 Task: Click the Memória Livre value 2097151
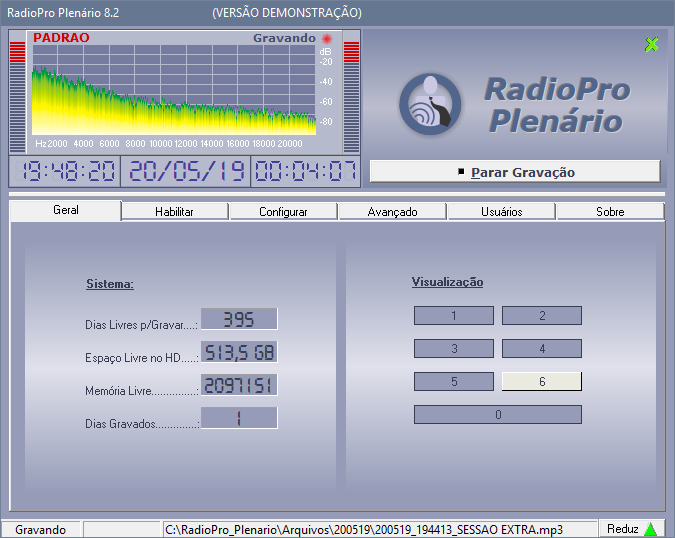[x=239, y=385]
